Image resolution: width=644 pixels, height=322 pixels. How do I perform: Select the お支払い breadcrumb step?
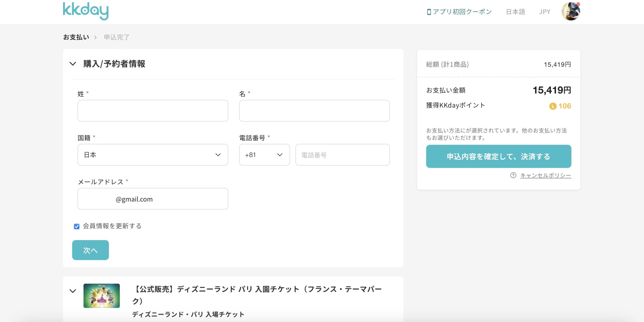76,37
